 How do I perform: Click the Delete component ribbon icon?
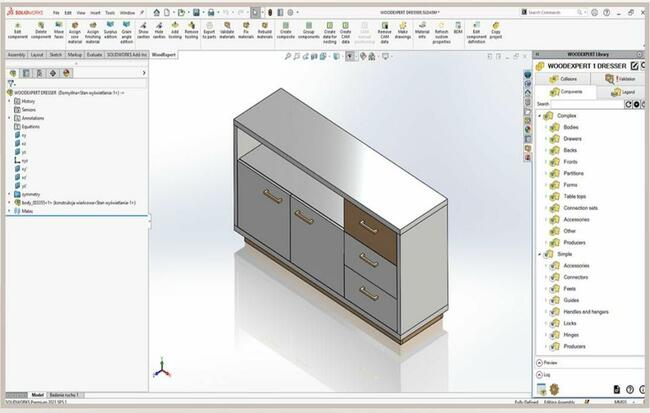41,31
